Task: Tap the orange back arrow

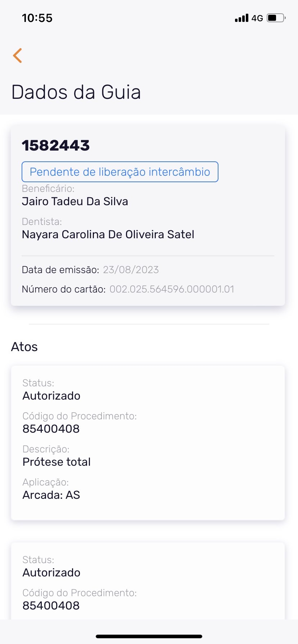Action: coord(17,55)
